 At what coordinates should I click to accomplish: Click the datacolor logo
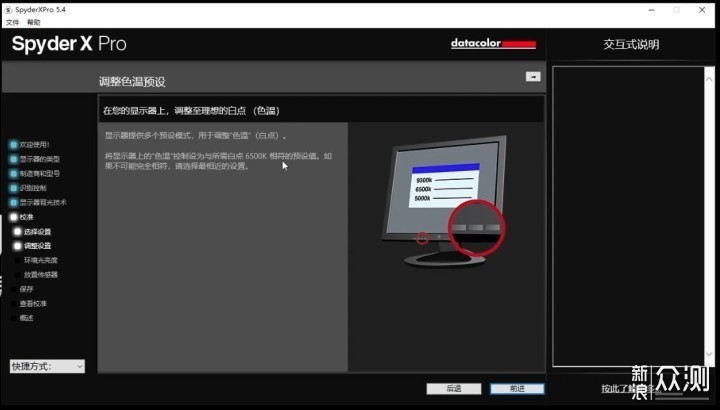493,43
